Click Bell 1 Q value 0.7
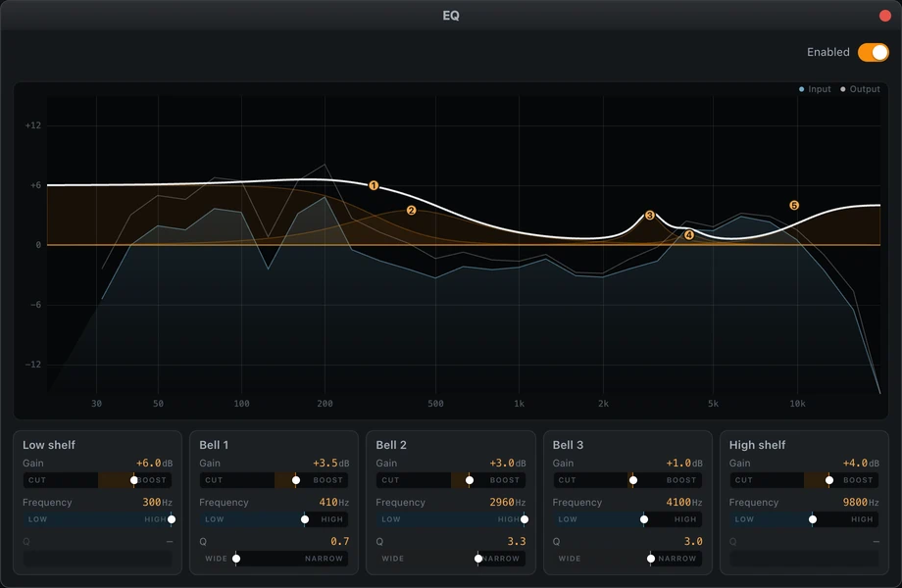The width and height of the screenshot is (902, 588). (339, 541)
